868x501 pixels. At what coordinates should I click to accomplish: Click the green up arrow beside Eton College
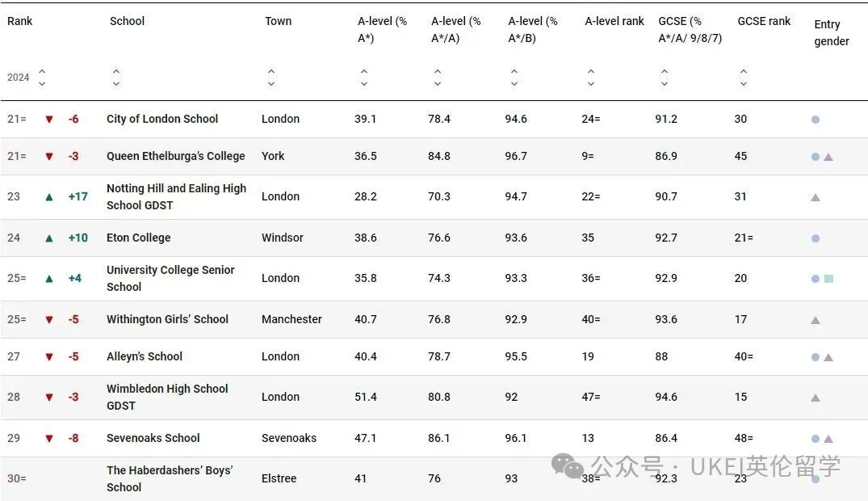point(49,238)
